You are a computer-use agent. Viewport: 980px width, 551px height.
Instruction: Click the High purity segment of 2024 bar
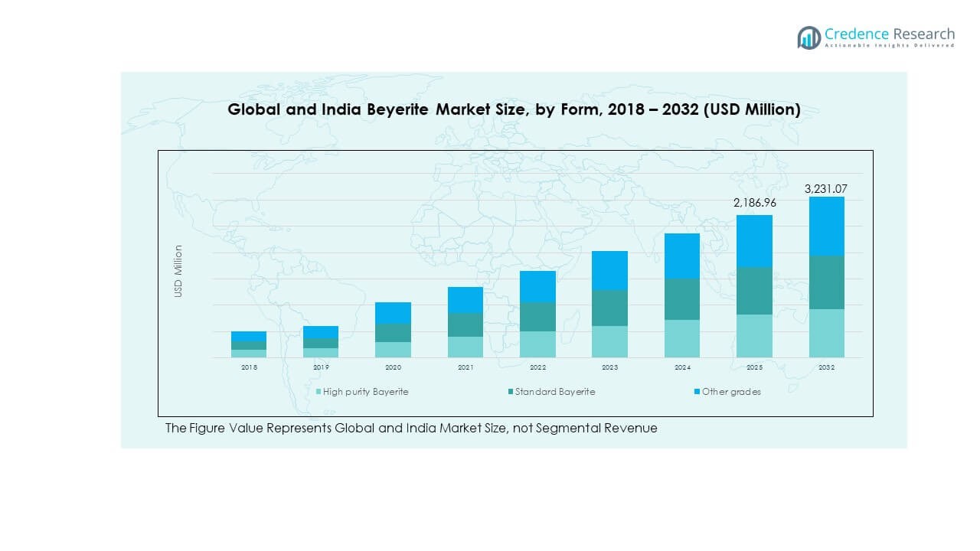click(681, 338)
